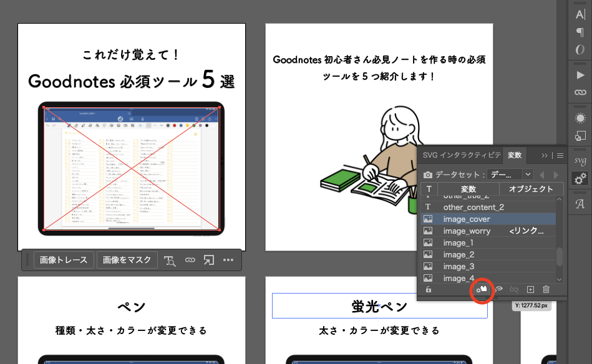Image resolution: width=592 pixels, height=364 pixels.
Task: Click the camera capture data set icon
Action: point(428,175)
